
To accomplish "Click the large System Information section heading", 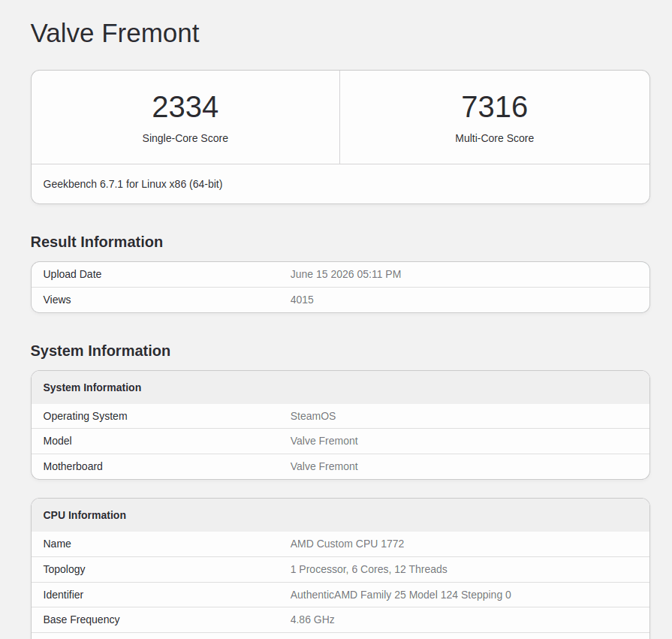I will click(101, 351).
